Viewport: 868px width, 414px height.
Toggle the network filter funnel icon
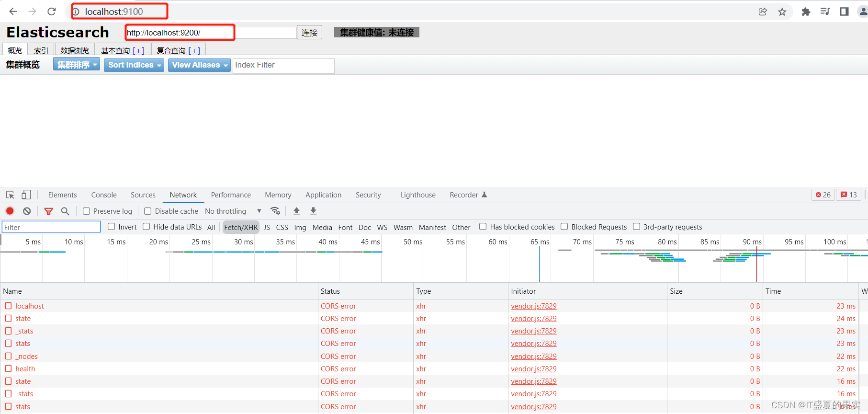coord(48,211)
